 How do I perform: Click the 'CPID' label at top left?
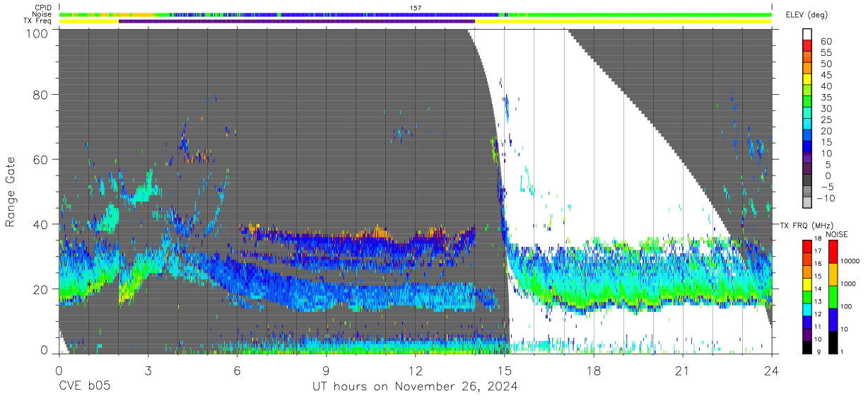pyautogui.click(x=42, y=7)
